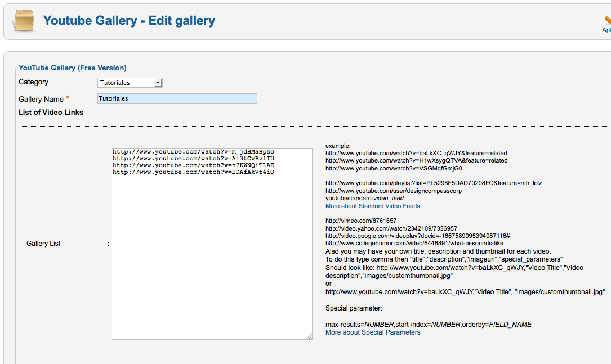Click the List of Video Links heading
Screen dimensions: 611x364
[x=51, y=112]
